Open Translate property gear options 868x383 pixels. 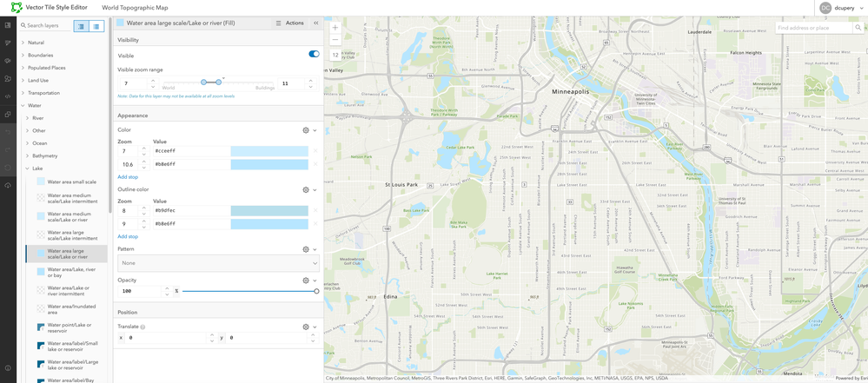click(306, 327)
